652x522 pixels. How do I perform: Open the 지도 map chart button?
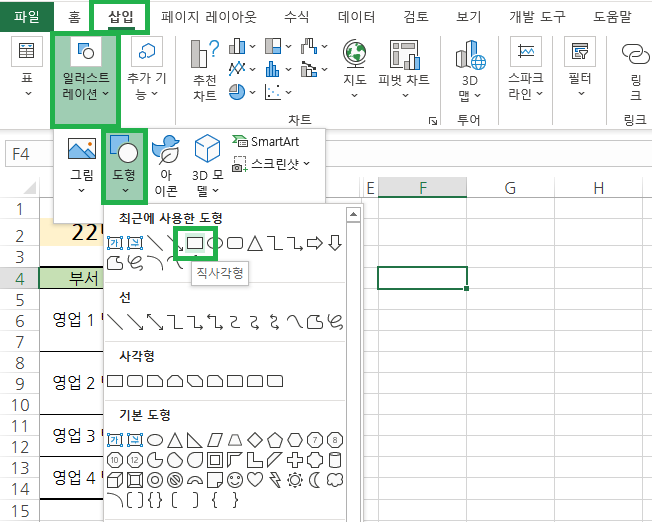coord(354,69)
